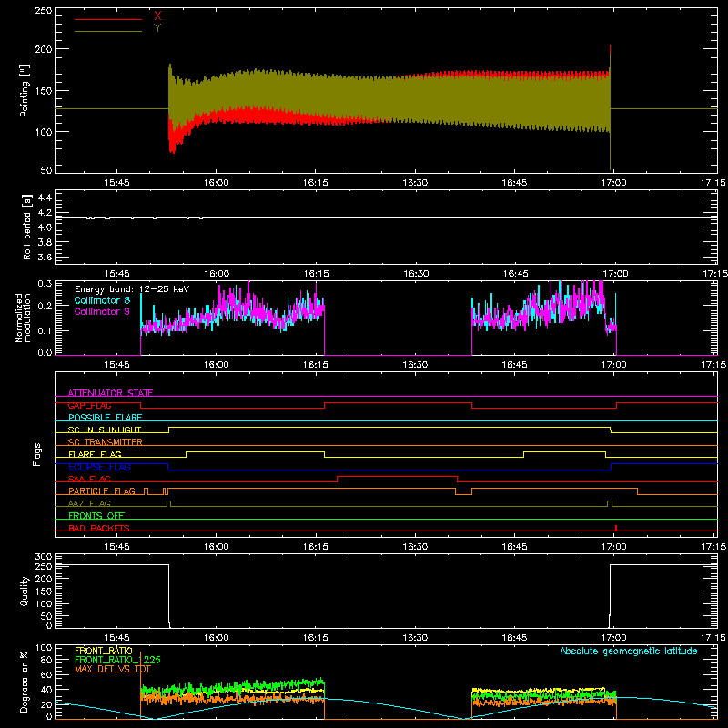Click the PARTICLE_FLAG label

(102, 490)
